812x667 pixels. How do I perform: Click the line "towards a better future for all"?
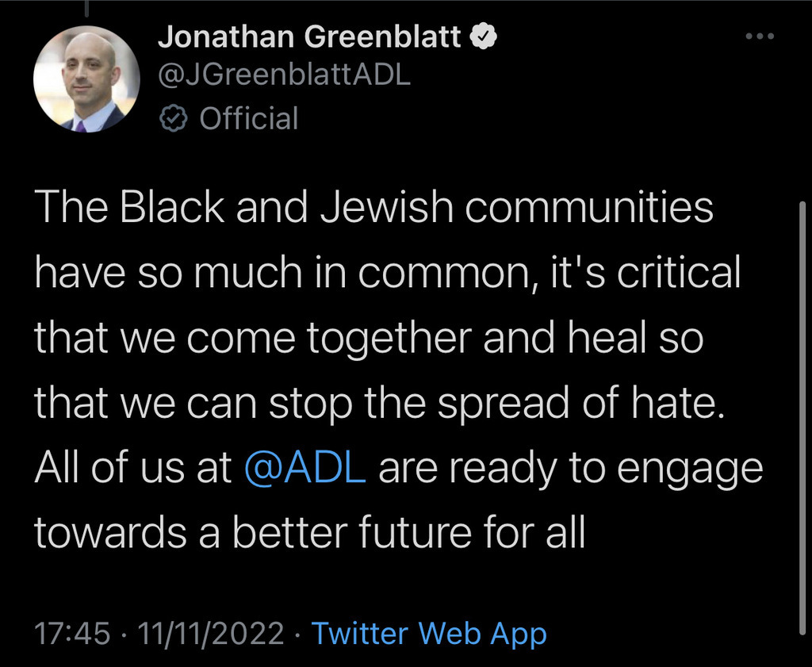310,532
